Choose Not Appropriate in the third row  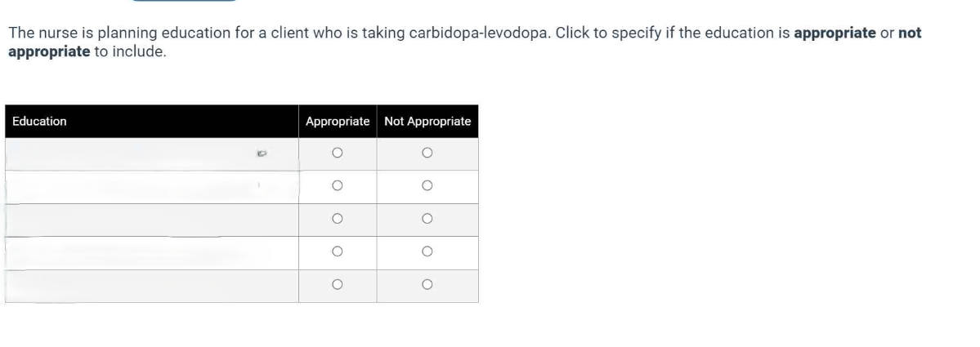(427, 219)
